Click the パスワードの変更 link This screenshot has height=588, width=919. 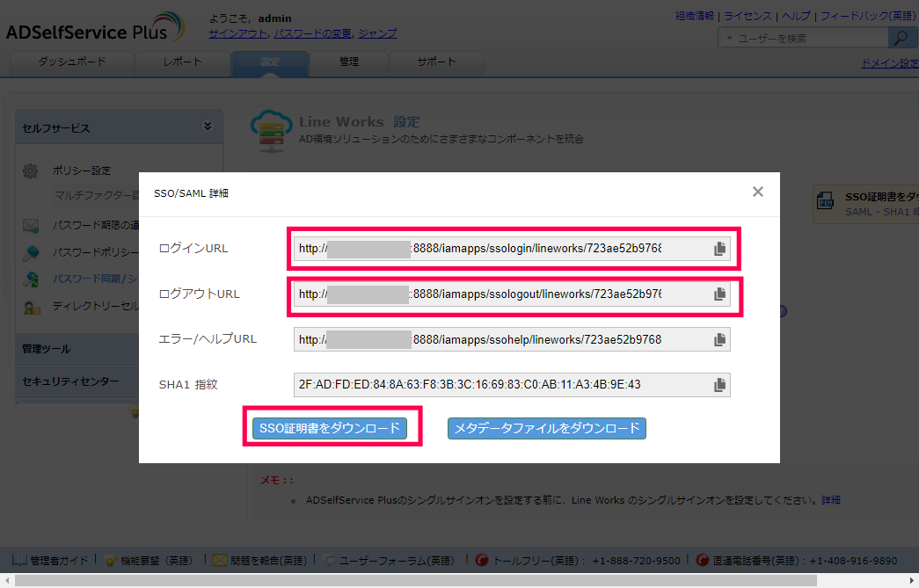pyautogui.click(x=312, y=33)
